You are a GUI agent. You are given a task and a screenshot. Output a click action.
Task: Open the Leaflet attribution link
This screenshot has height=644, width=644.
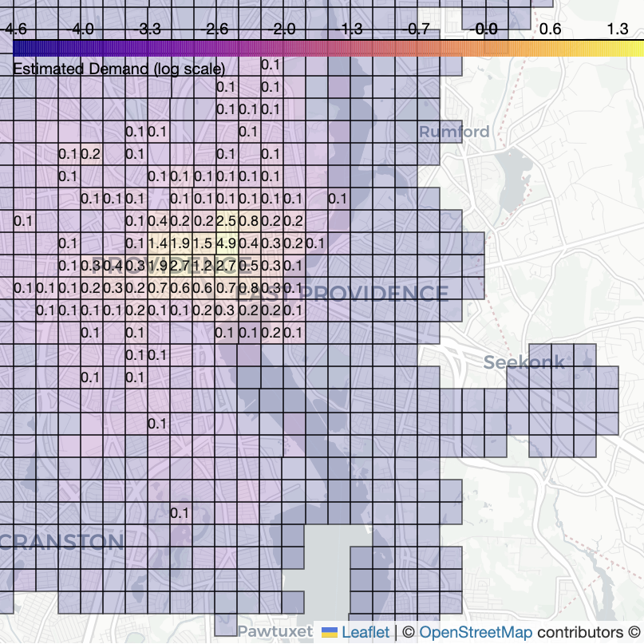point(365,633)
